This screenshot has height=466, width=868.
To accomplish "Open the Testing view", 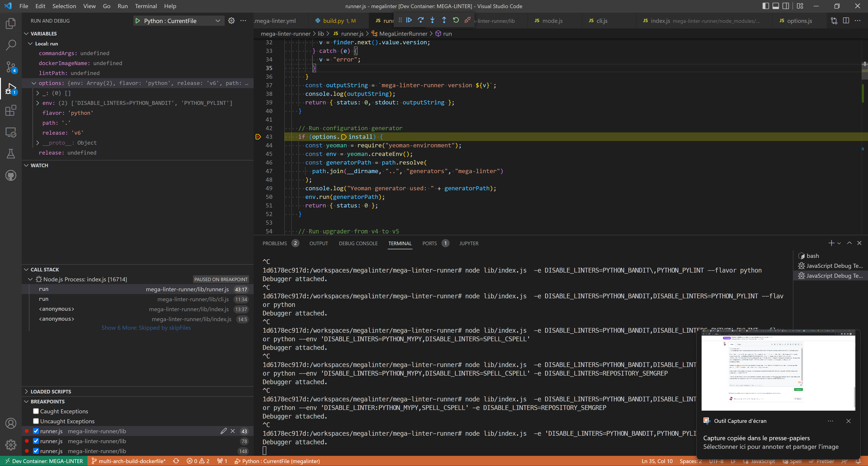I will 10,154.
